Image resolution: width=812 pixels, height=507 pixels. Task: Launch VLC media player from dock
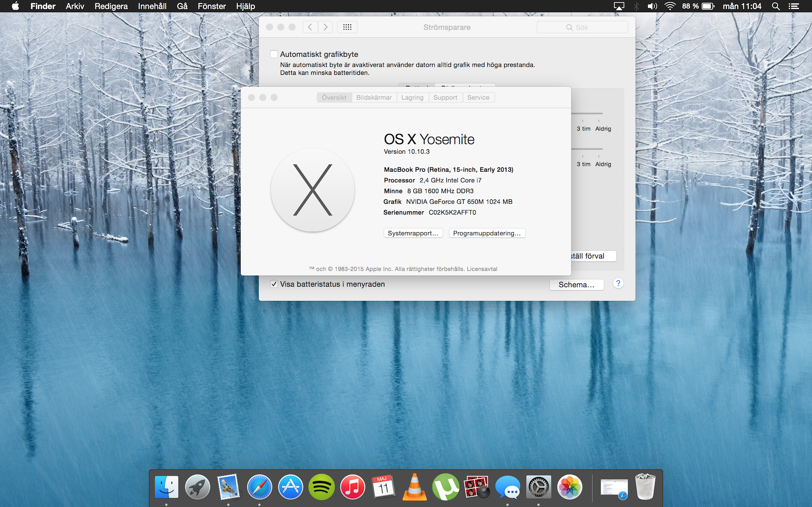coord(414,487)
